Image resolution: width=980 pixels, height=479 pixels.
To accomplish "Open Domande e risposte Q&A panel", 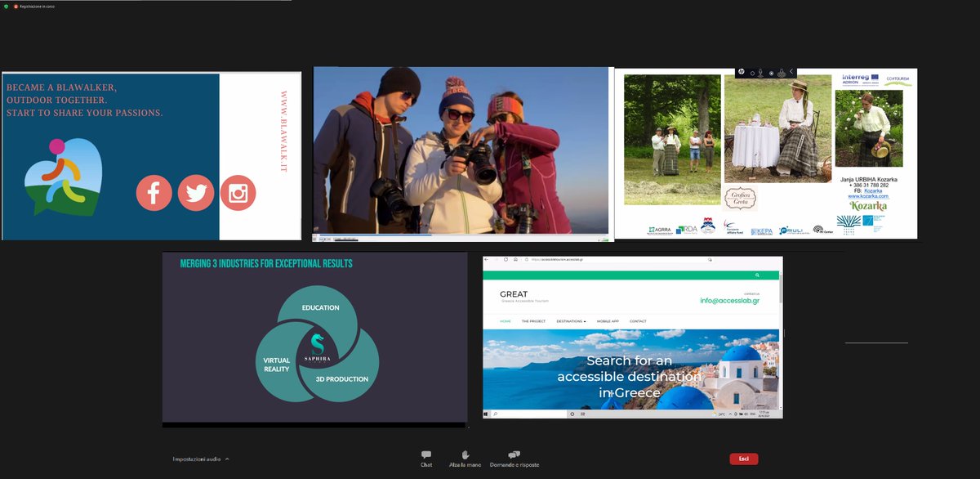I will point(514,459).
